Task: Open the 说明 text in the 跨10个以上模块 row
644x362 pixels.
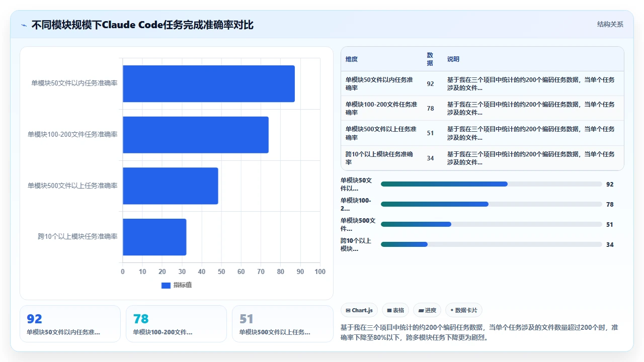Action: coord(531,158)
